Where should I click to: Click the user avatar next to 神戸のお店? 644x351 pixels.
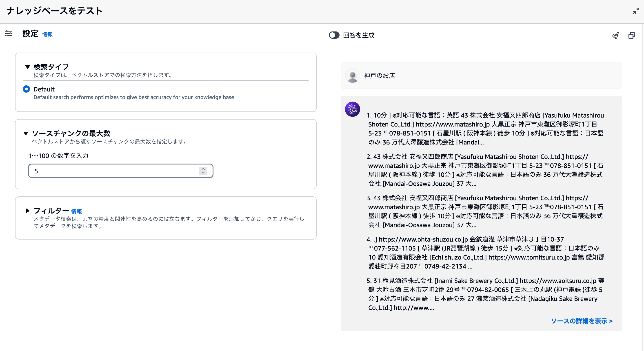(353, 76)
